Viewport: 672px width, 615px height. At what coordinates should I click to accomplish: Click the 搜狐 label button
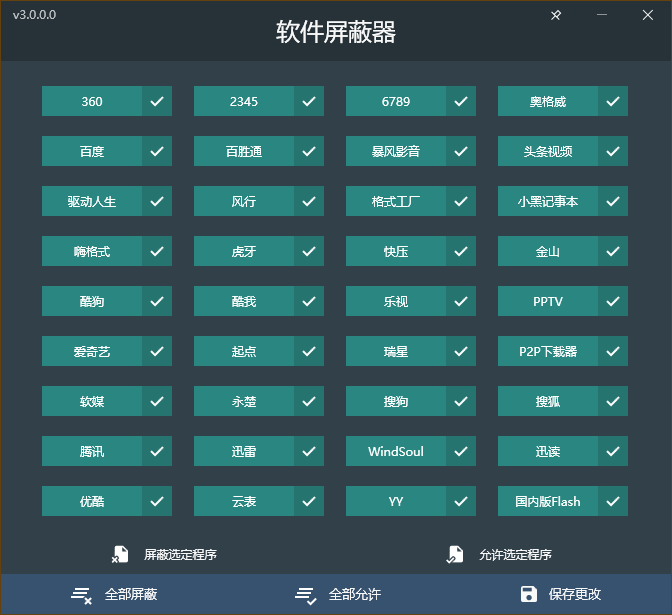(x=548, y=401)
